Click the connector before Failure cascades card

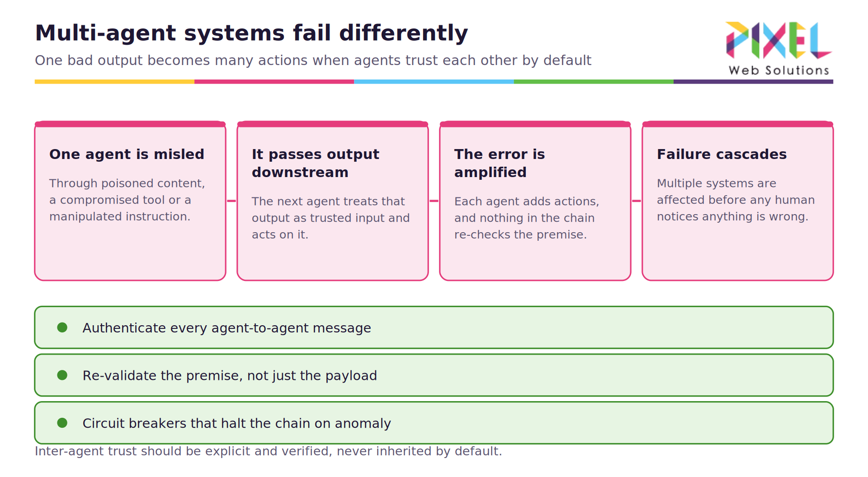coord(637,201)
